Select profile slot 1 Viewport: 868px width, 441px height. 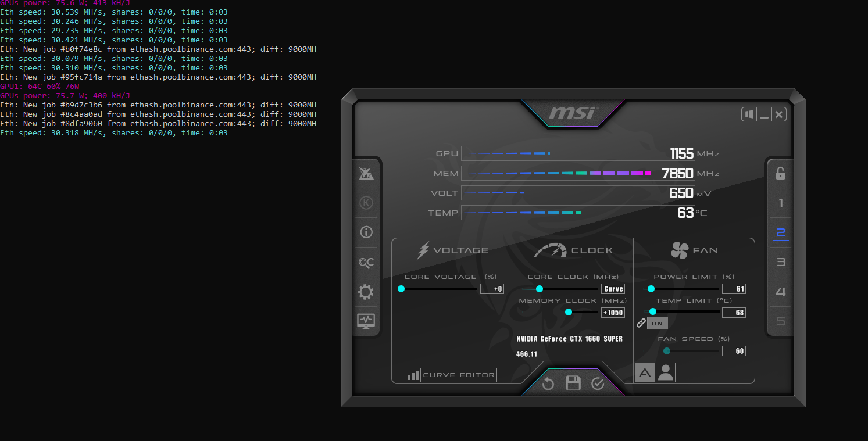(780, 203)
